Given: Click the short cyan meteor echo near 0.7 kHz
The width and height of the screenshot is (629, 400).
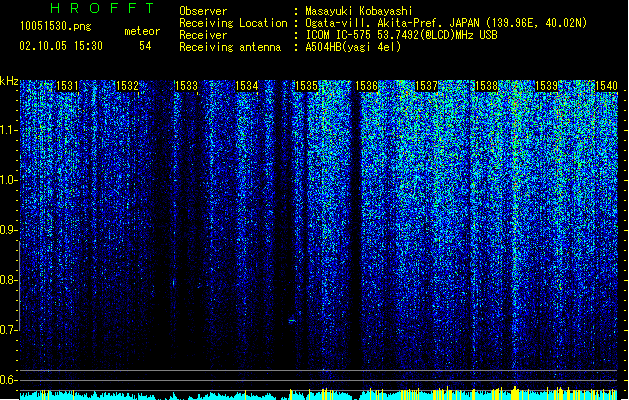Looking at the screenshot, I should [292, 321].
